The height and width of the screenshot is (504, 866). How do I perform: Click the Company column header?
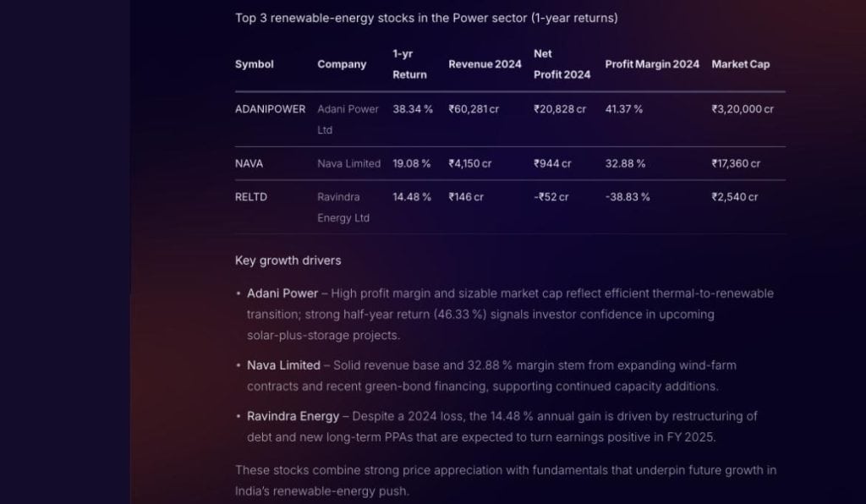(342, 64)
